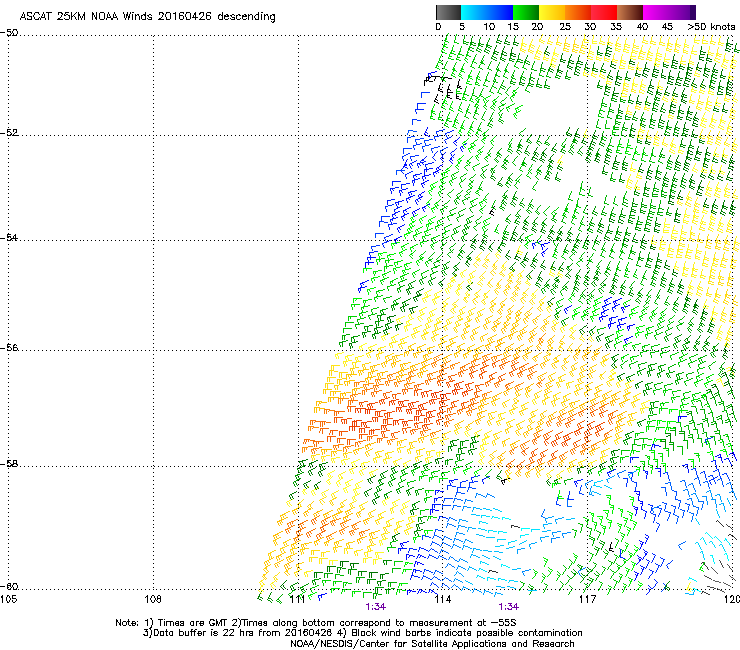The height and width of the screenshot is (650, 740).
Task: Click the '111' longitude axis label
Action: (x=298, y=599)
